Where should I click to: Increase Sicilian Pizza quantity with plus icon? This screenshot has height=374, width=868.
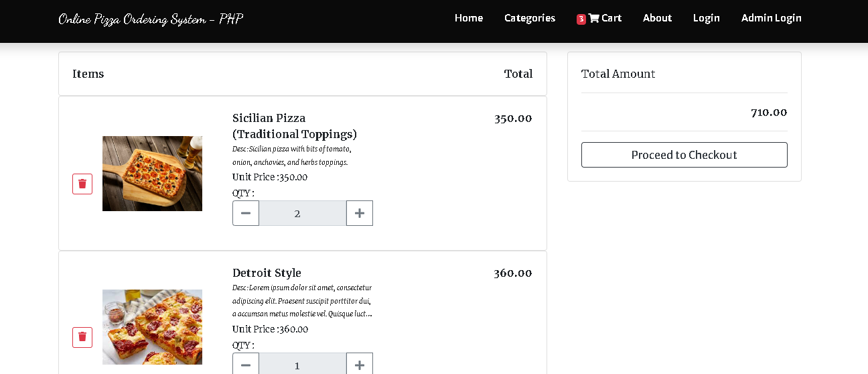pos(360,213)
